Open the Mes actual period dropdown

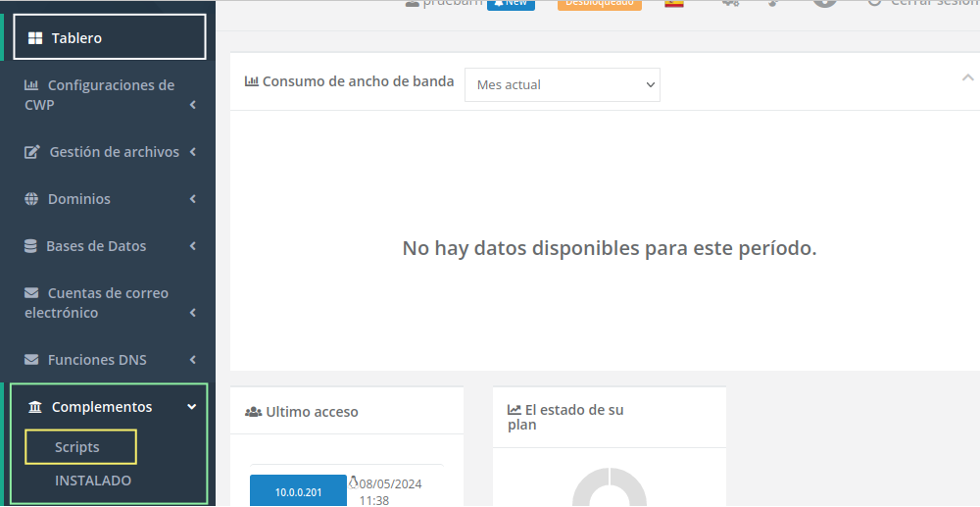tap(563, 85)
